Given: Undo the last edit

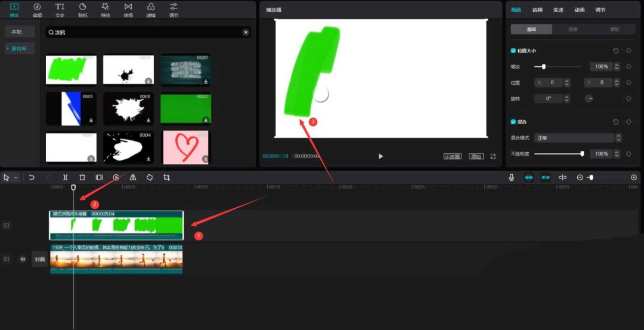Looking at the screenshot, I should [32, 178].
